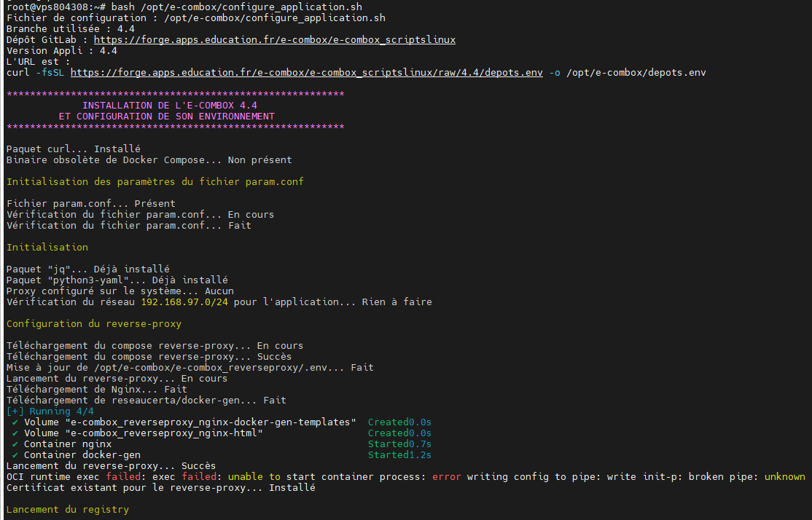Click the "[+] Running 4/4" status line

pos(50,411)
